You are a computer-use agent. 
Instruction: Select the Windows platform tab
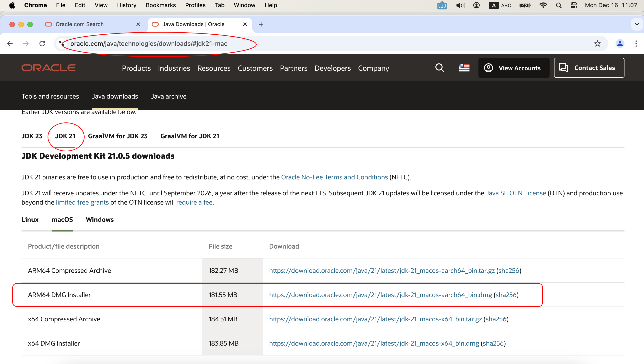click(x=100, y=220)
